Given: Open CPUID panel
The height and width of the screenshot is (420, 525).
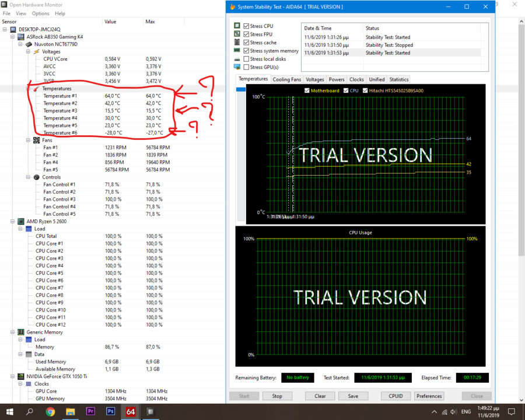Looking at the screenshot, I should point(395,396).
